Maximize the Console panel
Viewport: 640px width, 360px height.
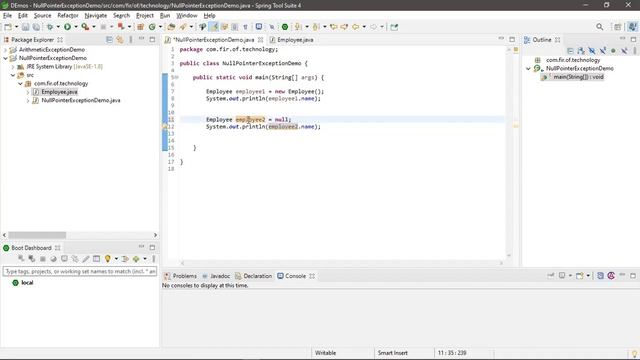tap(633, 276)
